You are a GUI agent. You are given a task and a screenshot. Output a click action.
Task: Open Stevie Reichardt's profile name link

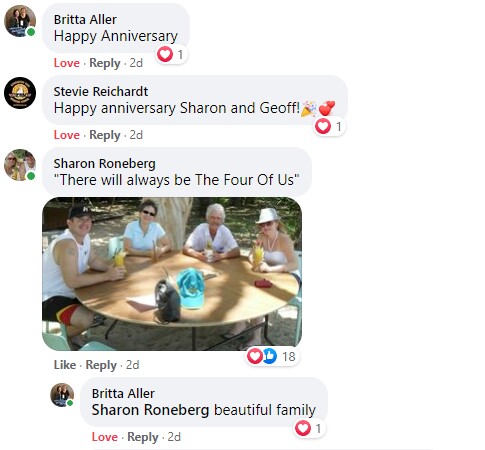101,91
